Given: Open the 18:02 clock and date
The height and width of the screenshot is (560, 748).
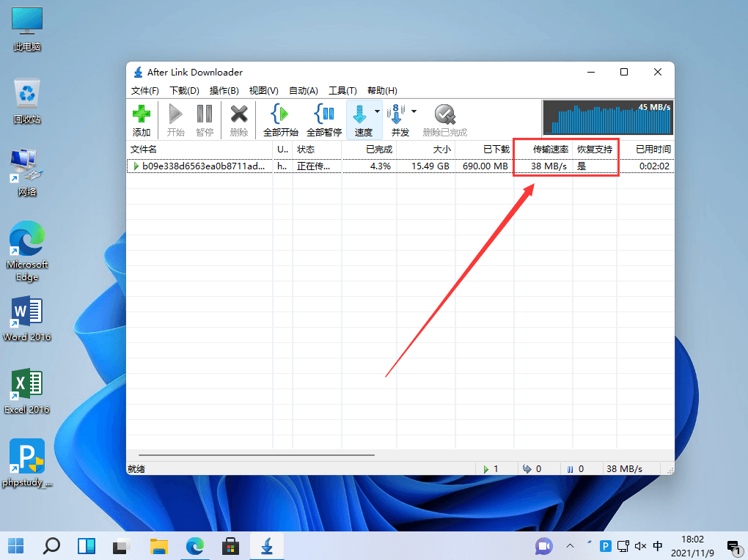Looking at the screenshot, I should click(x=692, y=546).
